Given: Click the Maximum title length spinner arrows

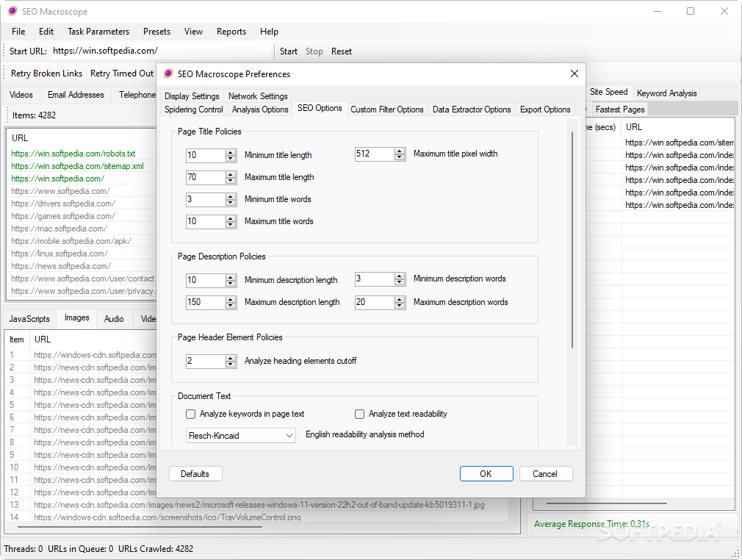Looking at the screenshot, I should pos(231,178).
